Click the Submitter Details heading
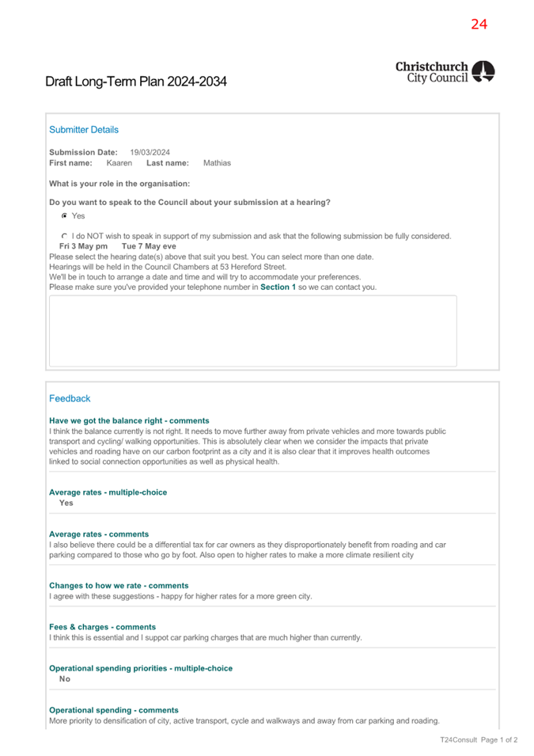The width and height of the screenshot is (534, 756). tap(84, 130)
